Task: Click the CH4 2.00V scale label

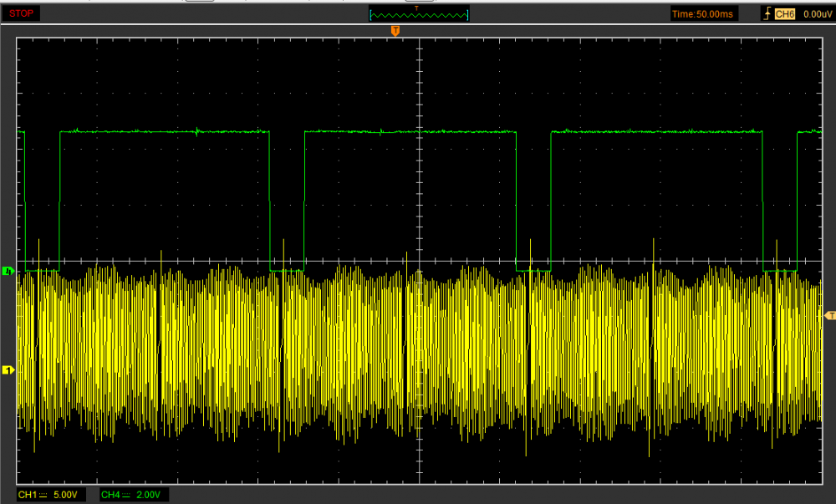Action: [x=146, y=494]
